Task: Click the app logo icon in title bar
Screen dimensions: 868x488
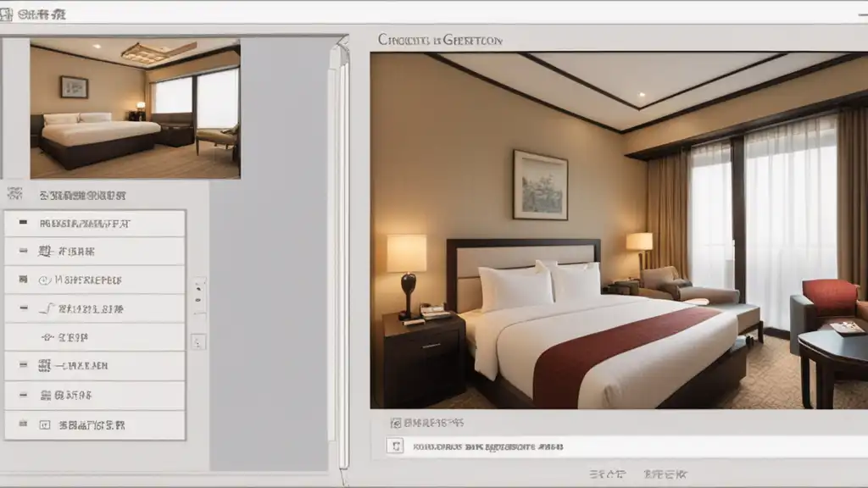Action: coord(6,14)
